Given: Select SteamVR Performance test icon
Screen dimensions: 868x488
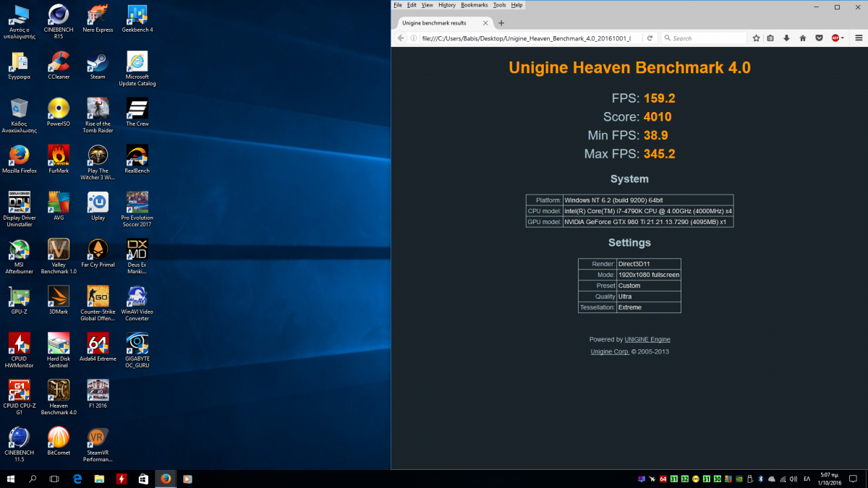Looking at the screenshot, I should pyautogui.click(x=98, y=445).
